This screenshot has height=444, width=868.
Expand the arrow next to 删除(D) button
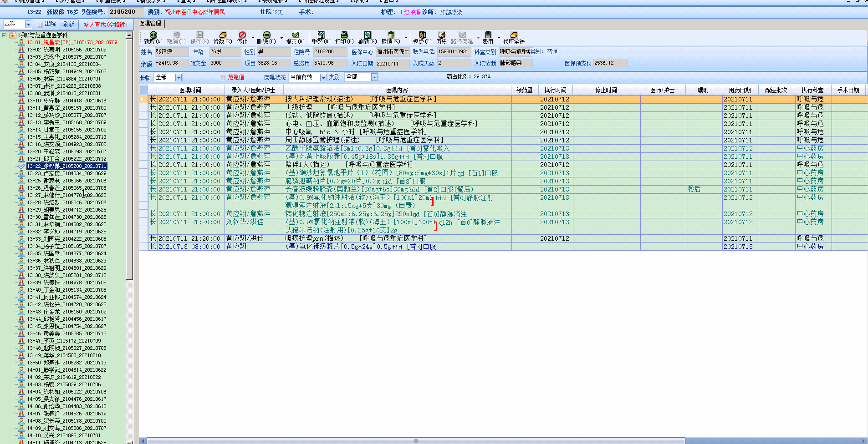(281, 38)
